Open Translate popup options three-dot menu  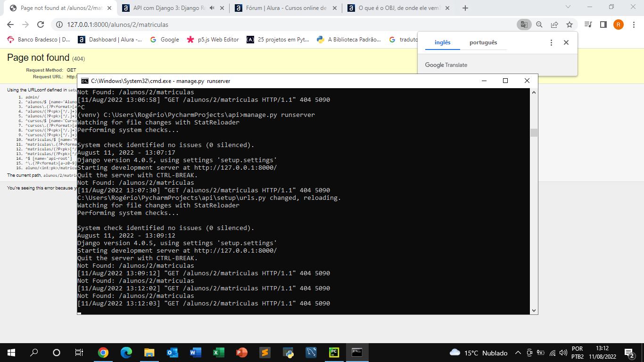[x=551, y=42]
